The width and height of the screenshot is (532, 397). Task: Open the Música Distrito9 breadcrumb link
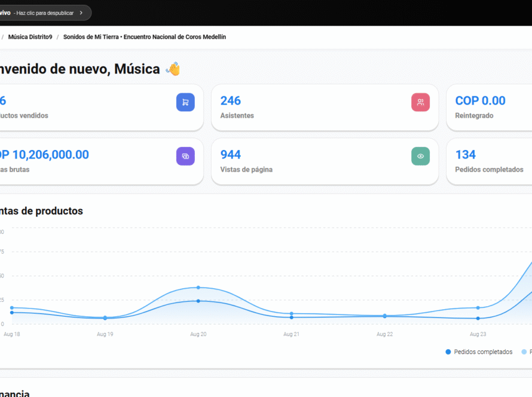[x=30, y=37]
